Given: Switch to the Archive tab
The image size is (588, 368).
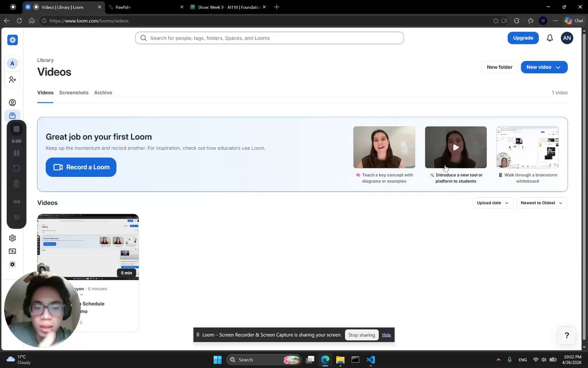Looking at the screenshot, I should click(103, 93).
